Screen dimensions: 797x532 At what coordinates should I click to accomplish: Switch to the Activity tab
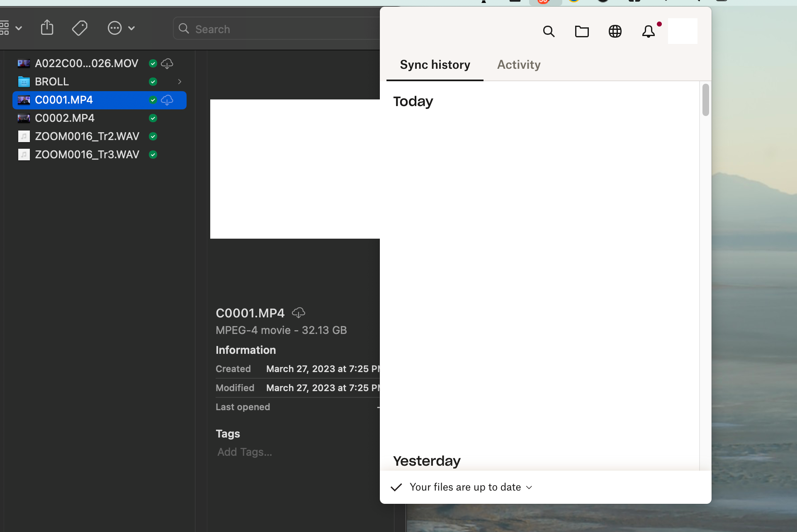point(519,65)
